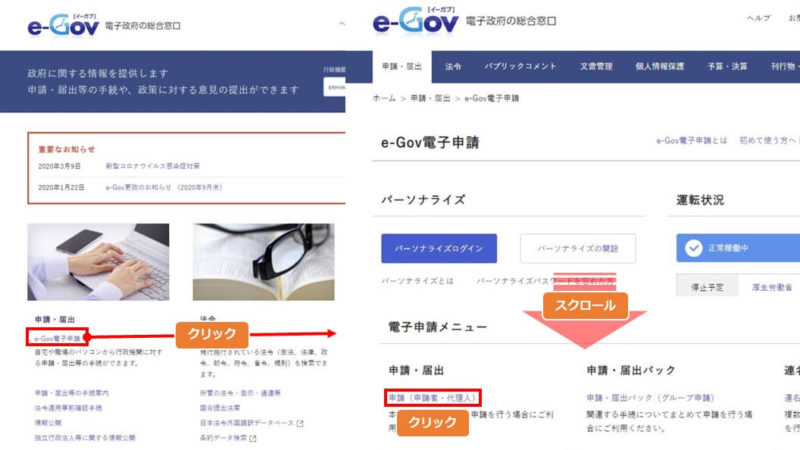Open the glasses on book thumbnail image
This screenshot has height=450, width=800.
pyautogui.click(x=263, y=262)
